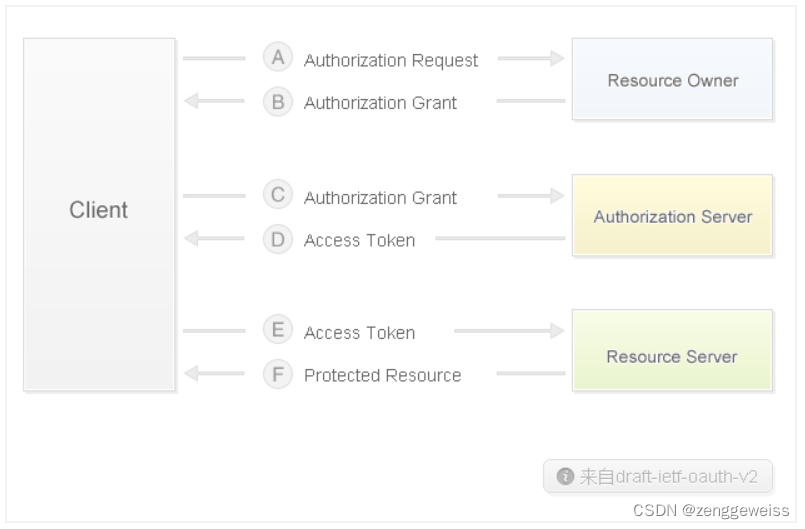805x529 pixels.
Task: Click the Authorization Grant label beside step C
Action: click(x=380, y=198)
